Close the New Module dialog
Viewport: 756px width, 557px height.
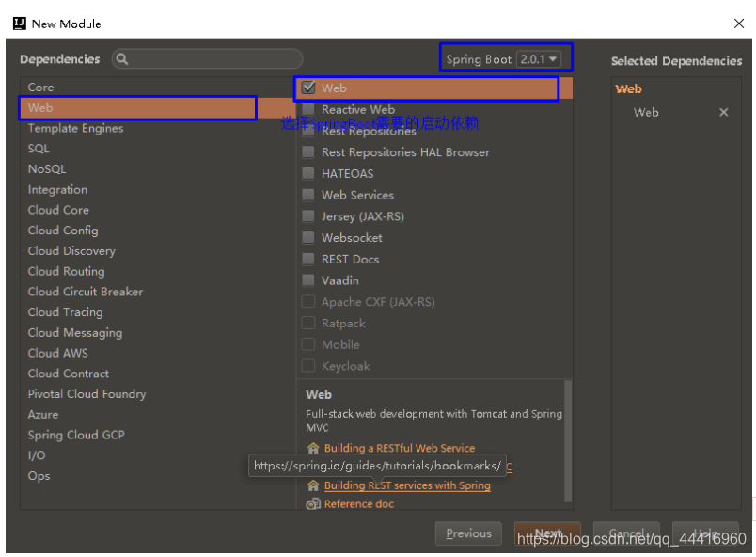click(739, 24)
